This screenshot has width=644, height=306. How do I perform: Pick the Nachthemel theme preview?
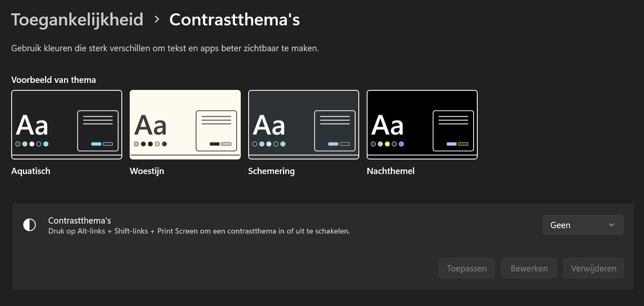422,124
